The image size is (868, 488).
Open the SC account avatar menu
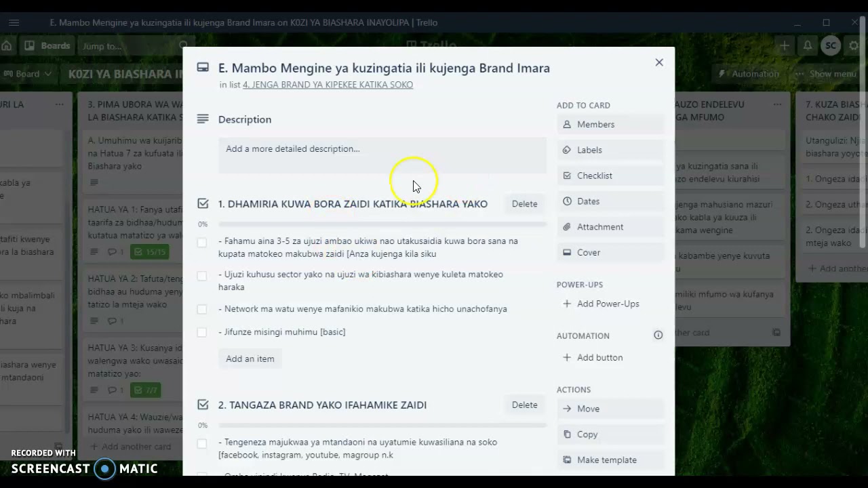[x=831, y=46]
